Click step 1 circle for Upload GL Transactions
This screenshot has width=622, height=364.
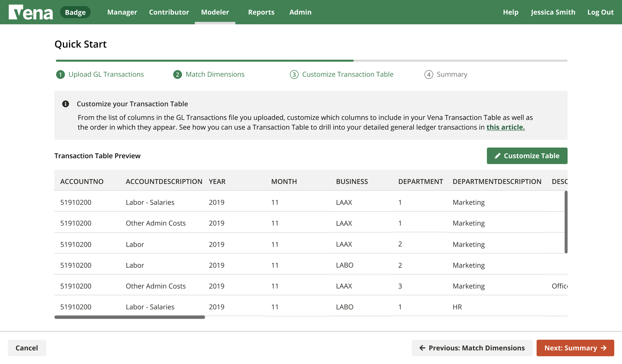[60, 74]
